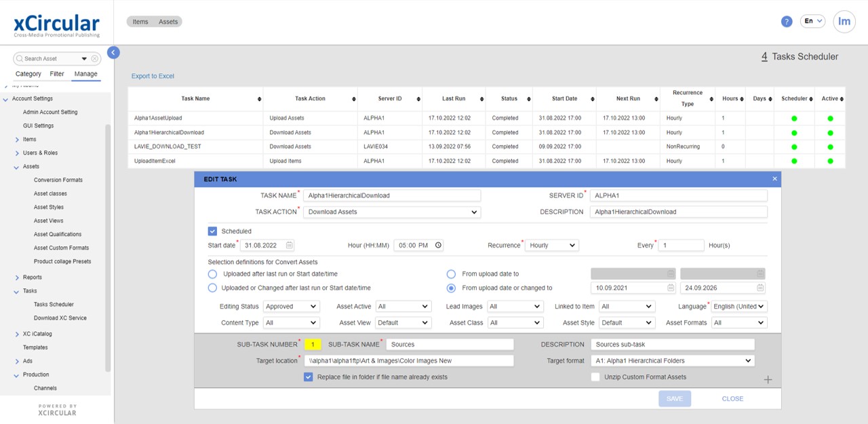This screenshot has width=868, height=424.
Task: Click the Export to Excel link
Action: 152,76
